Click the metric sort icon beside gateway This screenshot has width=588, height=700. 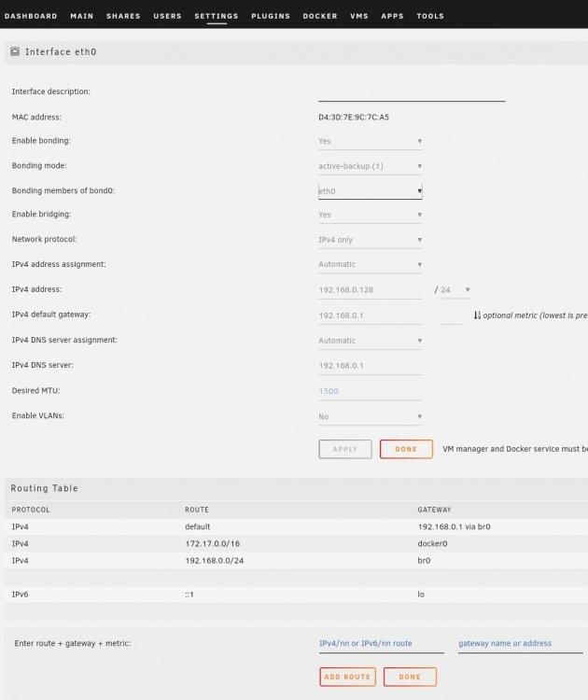click(x=477, y=315)
